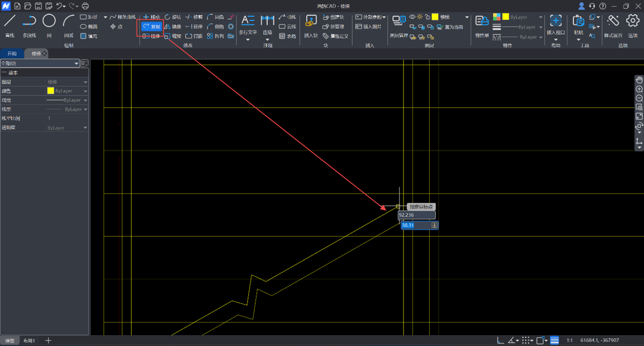Choose the 镜像 (Mirror) tool
644x346 pixels.
tap(173, 26)
